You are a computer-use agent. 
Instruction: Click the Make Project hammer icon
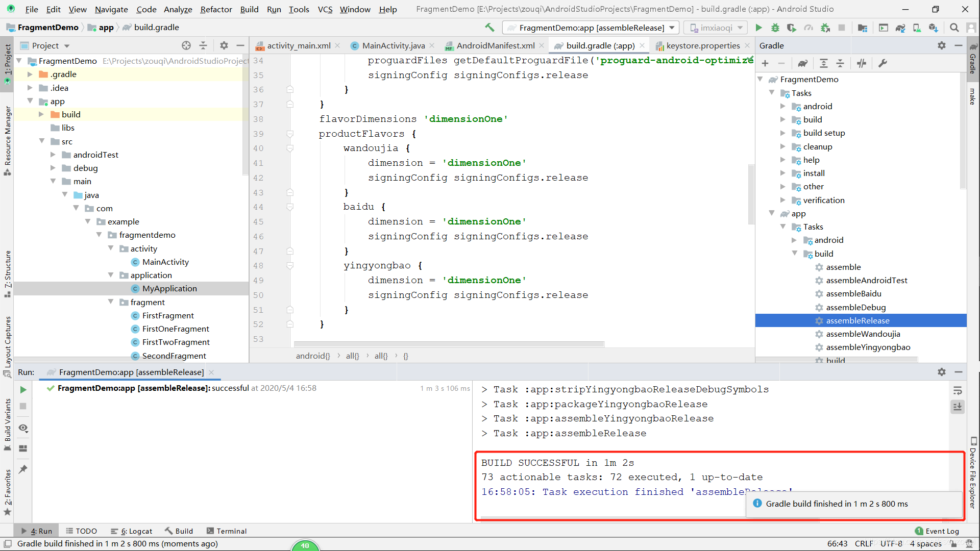[489, 28]
